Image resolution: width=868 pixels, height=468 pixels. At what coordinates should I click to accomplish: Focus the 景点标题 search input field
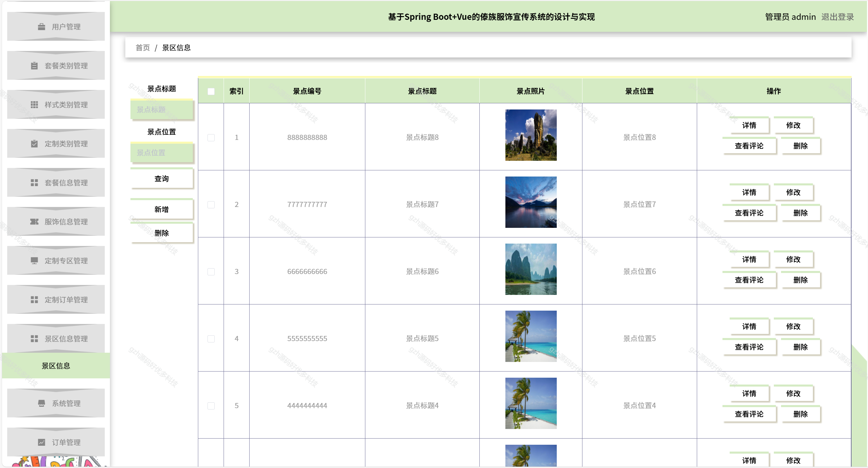coord(162,109)
